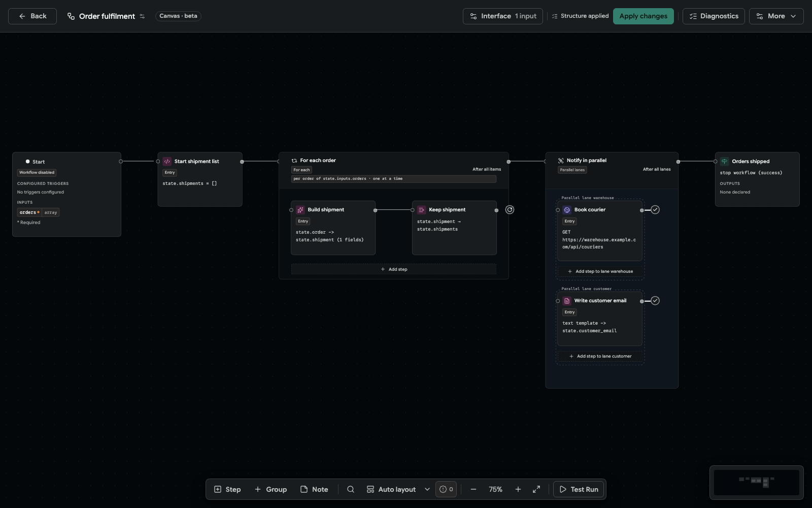
Task: Select the Orders shipped stop icon
Action: point(724,162)
